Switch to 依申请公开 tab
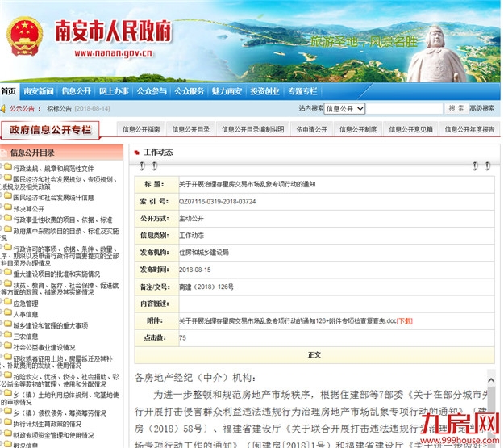This screenshot has width=504, height=448. 311,129
